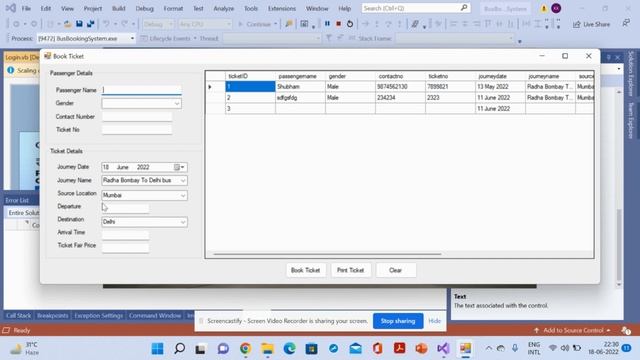Open the Gender dropdown
This screenshot has width=640, height=360.
[x=176, y=103]
